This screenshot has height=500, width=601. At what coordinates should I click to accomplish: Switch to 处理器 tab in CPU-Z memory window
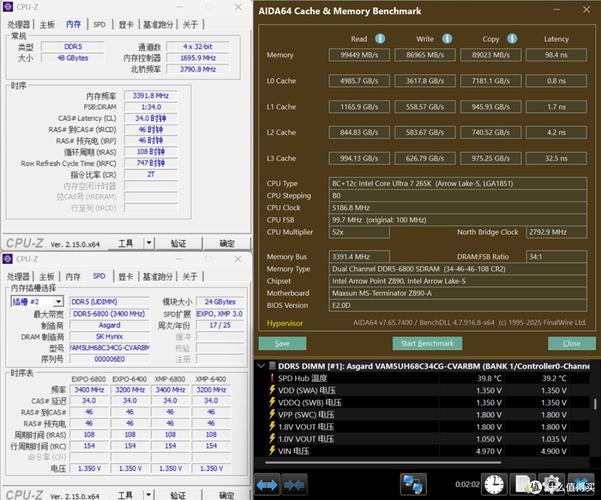pyautogui.click(x=19, y=24)
